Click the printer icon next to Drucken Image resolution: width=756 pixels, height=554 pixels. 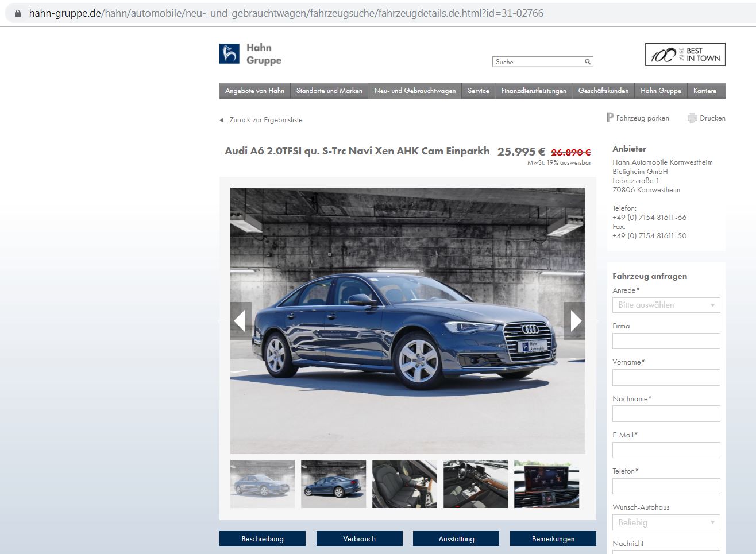[692, 118]
